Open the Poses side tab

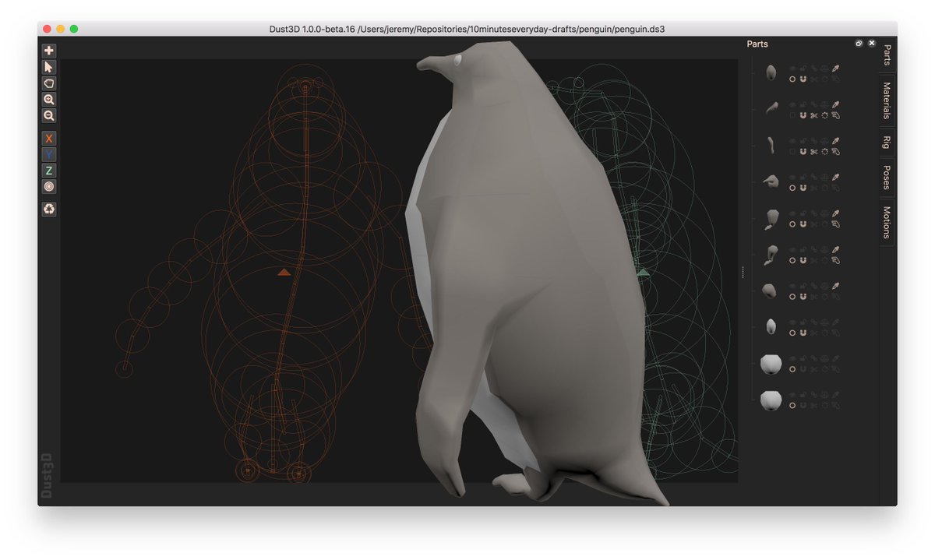coord(887,178)
